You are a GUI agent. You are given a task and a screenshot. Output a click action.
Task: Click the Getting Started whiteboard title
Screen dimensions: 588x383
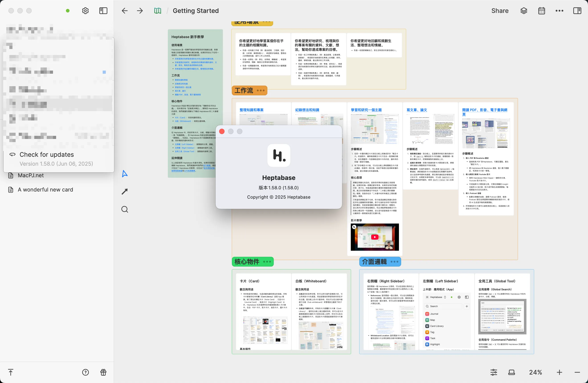point(196,11)
